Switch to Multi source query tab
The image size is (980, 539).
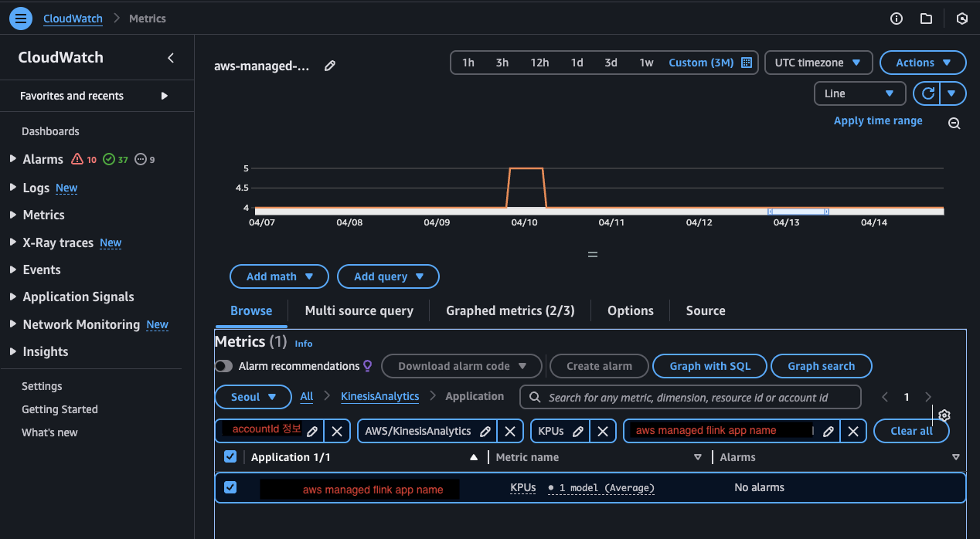(x=359, y=310)
